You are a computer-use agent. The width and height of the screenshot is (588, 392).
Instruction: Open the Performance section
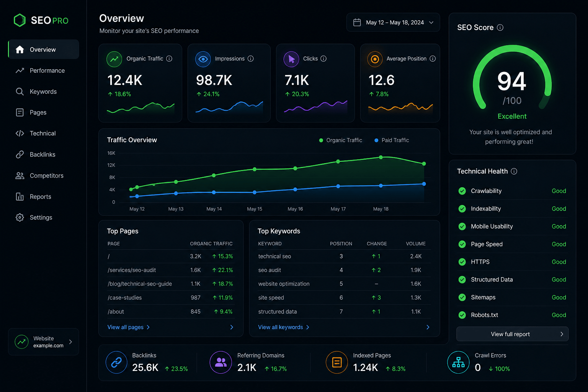44,70
